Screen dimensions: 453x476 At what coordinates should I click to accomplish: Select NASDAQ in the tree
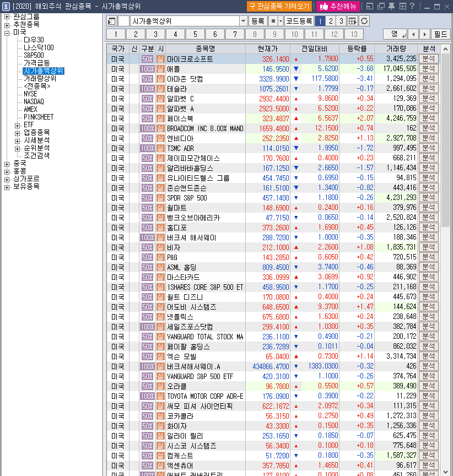34,102
